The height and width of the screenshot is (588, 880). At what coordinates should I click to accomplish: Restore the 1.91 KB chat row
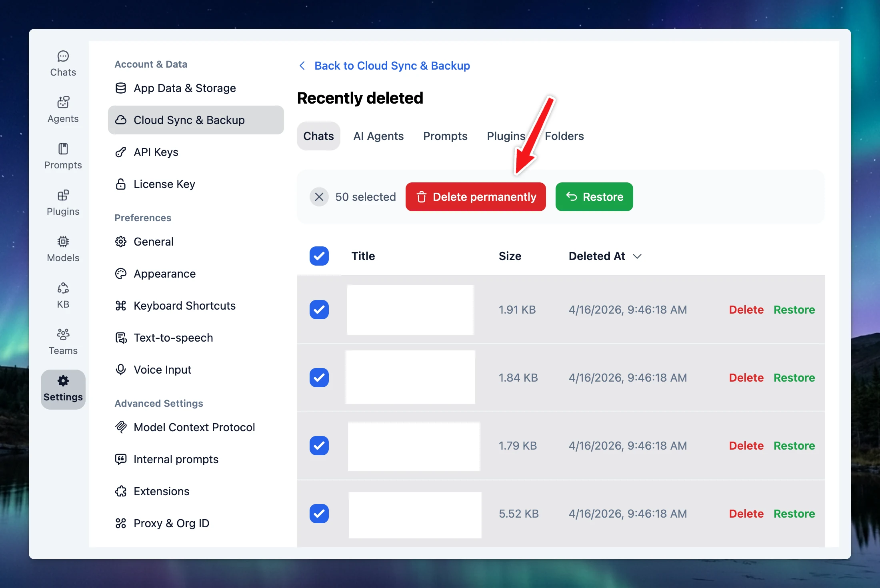point(794,310)
